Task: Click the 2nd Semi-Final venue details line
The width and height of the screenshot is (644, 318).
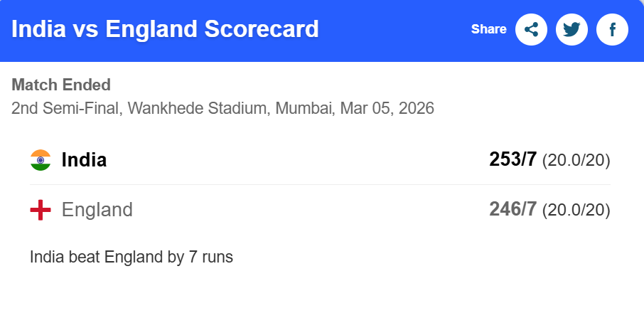Action: click(222, 109)
